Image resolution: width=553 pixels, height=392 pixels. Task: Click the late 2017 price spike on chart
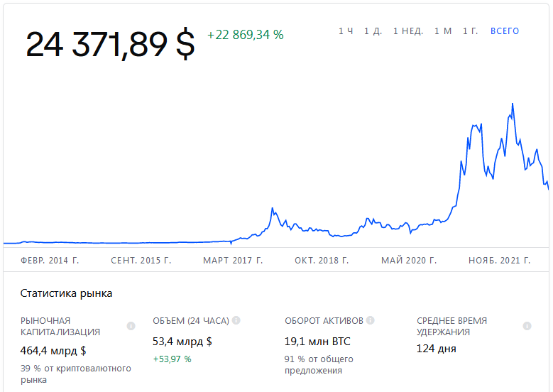[273, 208]
